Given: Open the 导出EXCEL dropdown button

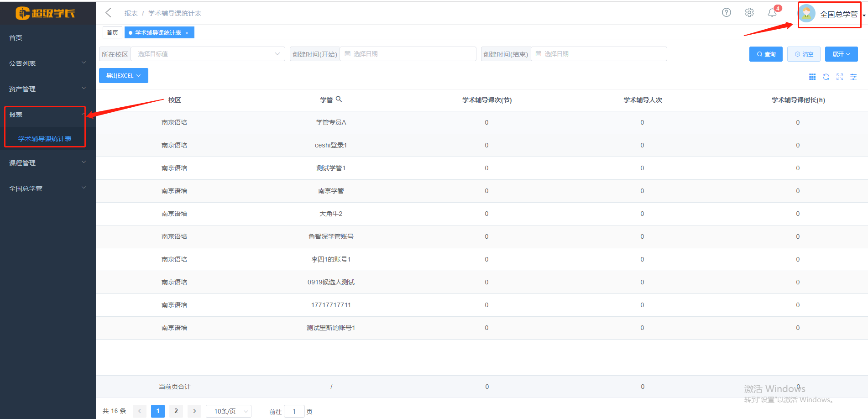Looking at the screenshot, I should [123, 76].
